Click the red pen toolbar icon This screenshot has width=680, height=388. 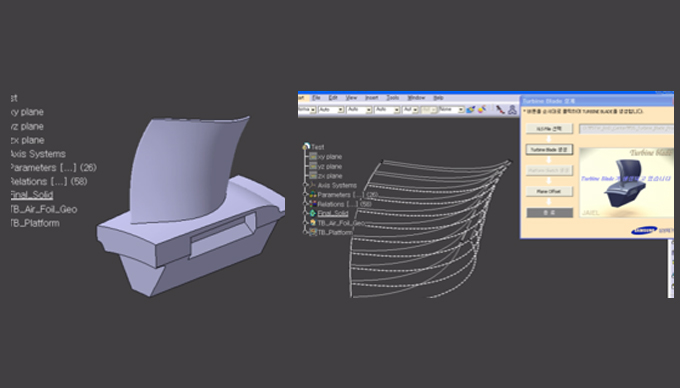click(500, 110)
